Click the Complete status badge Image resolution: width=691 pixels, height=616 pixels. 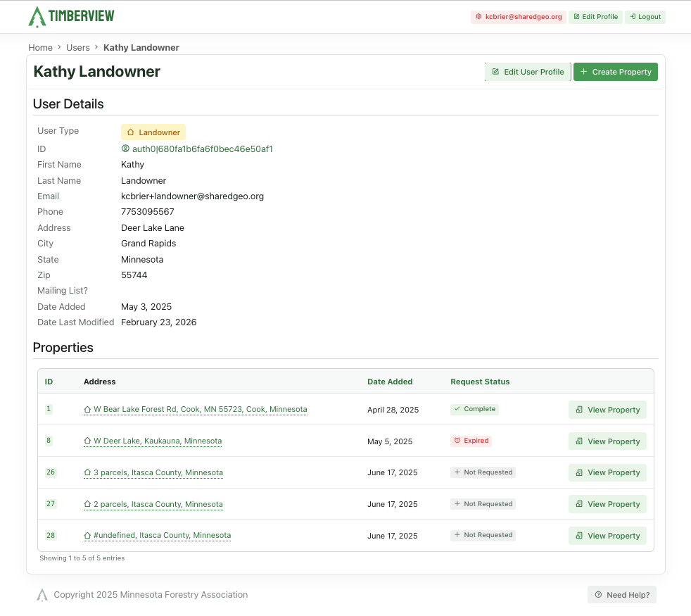click(474, 409)
